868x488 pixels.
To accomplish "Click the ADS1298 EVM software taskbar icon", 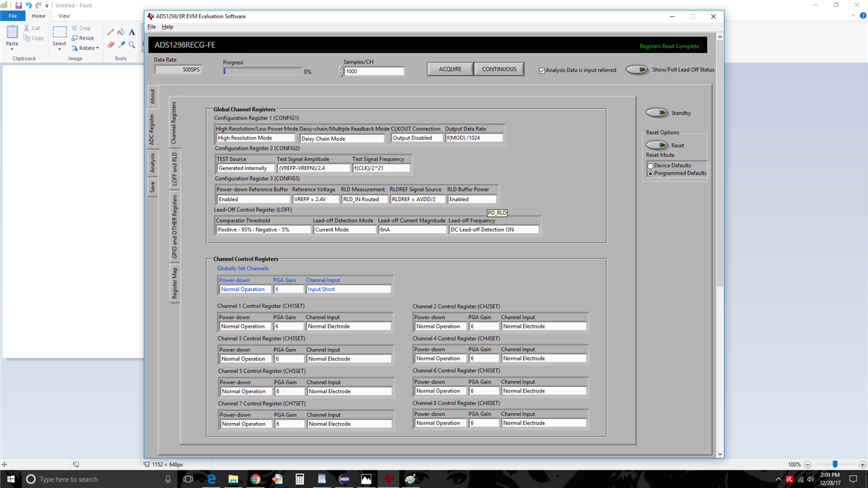I will coord(388,479).
